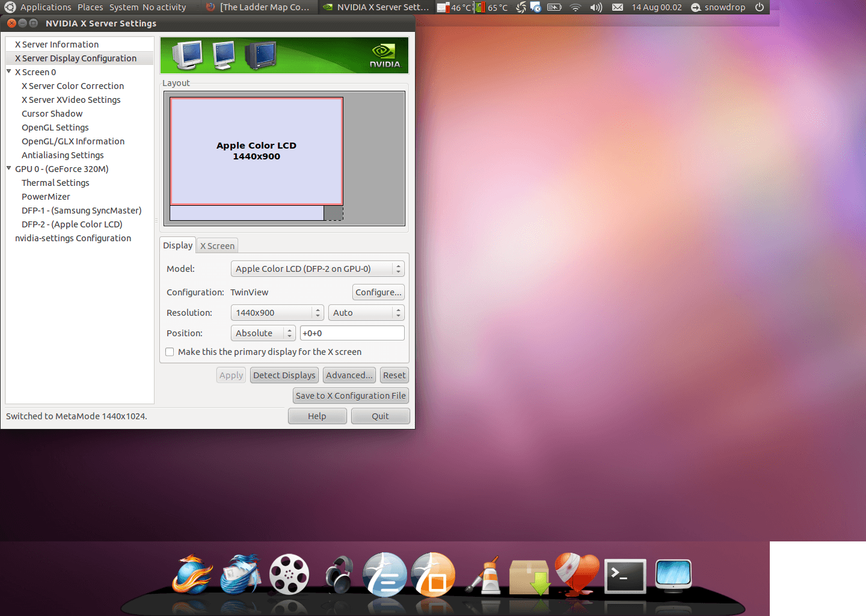The width and height of the screenshot is (866, 616).
Task: Open the Model dropdown list
Action: pyautogui.click(x=318, y=269)
